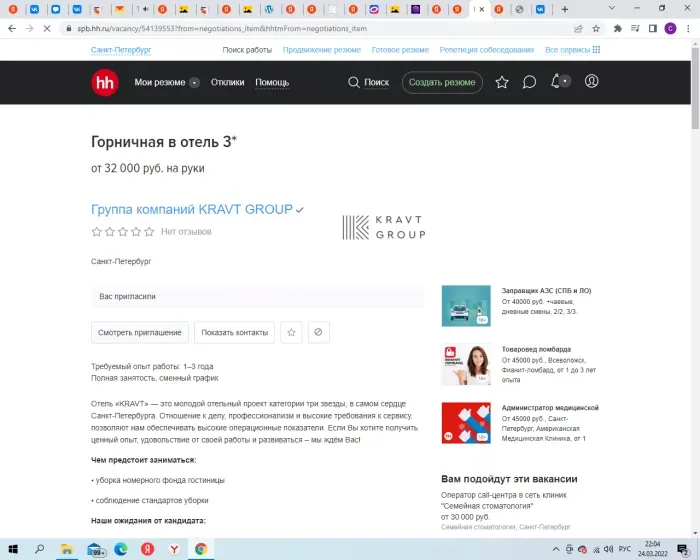The height and width of the screenshot is (560, 700).
Task: Click the hh logo to go home
Action: [105, 82]
